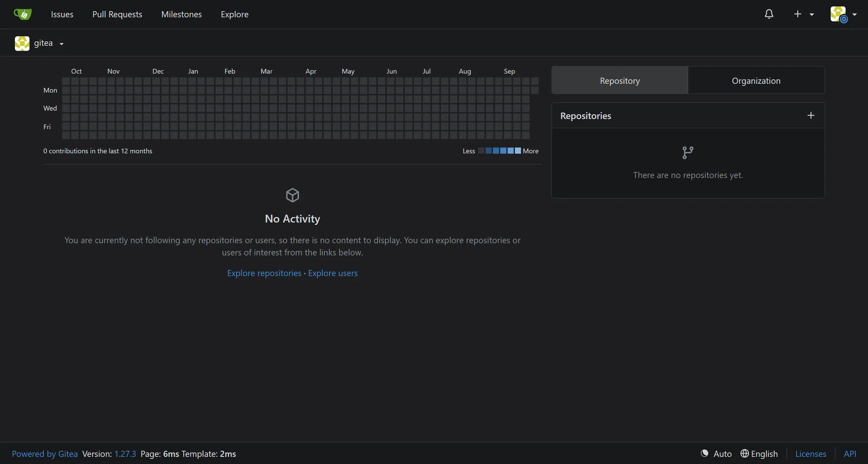Open the notifications bell
Image resolution: width=868 pixels, height=464 pixels.
pos(769,14)
